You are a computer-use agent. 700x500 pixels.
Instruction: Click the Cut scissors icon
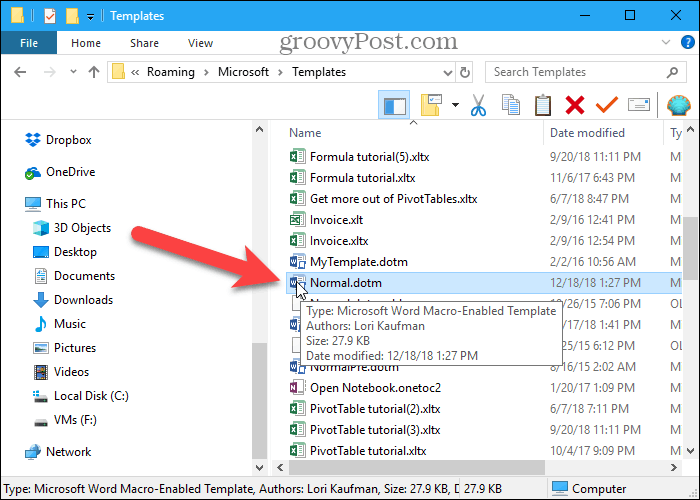[478, 105]
